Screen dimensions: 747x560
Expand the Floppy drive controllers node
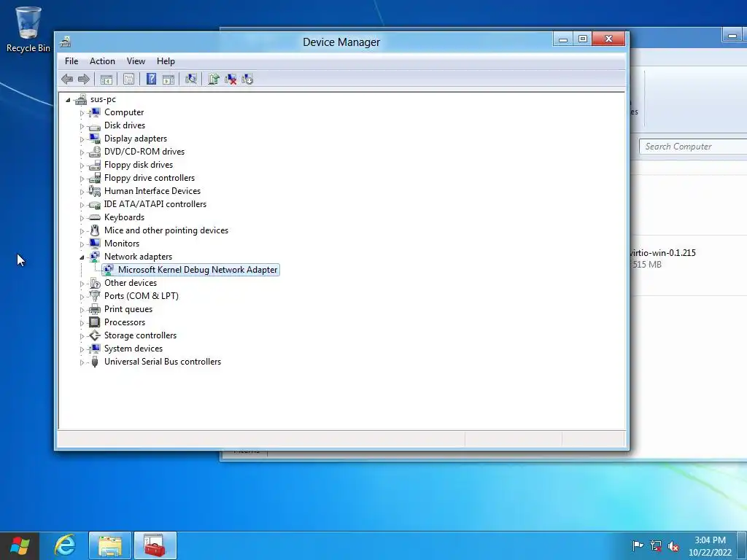[x=82, y=179]
